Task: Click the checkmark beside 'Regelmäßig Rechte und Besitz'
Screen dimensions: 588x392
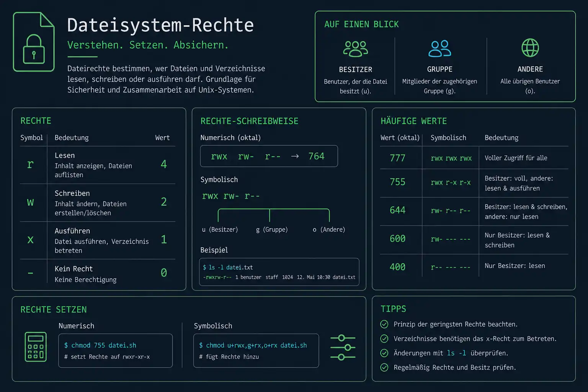Action: click(x=384, y=367)
